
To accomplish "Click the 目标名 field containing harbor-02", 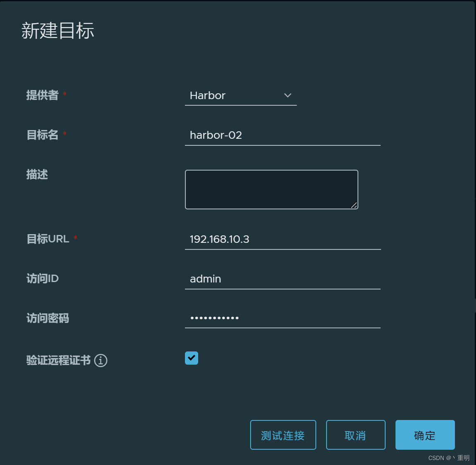I will coord(283,135).
